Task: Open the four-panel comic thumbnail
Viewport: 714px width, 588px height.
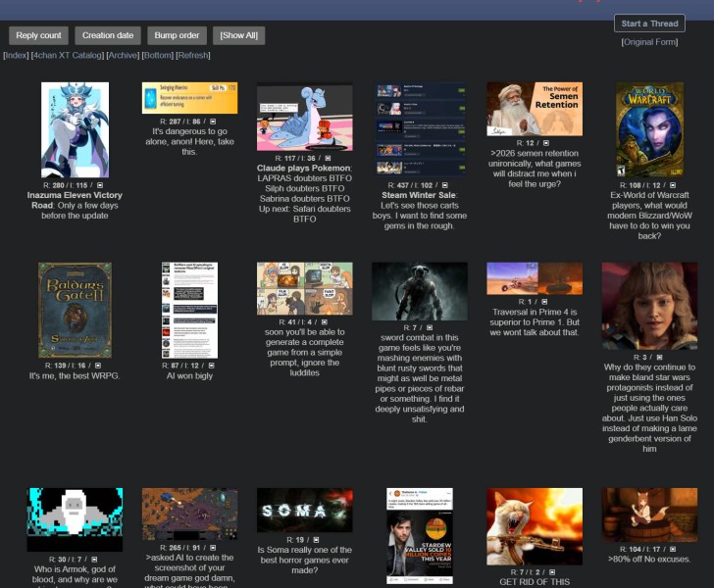Action: pos(305,288)
